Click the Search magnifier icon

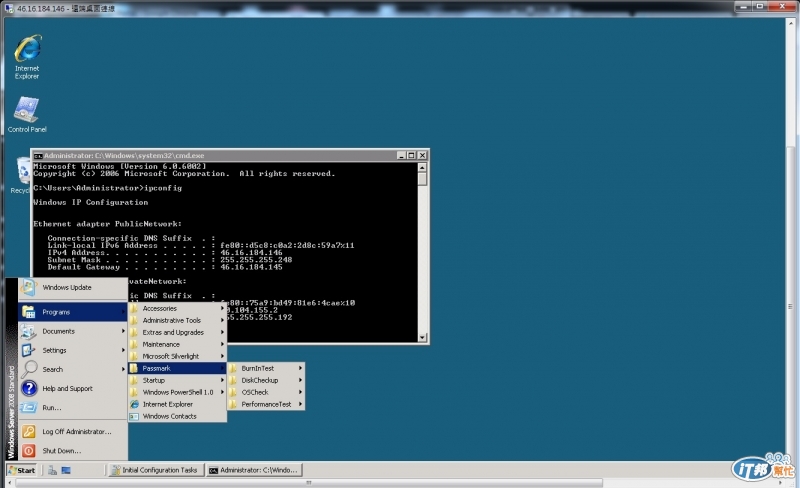click(29, 369)
